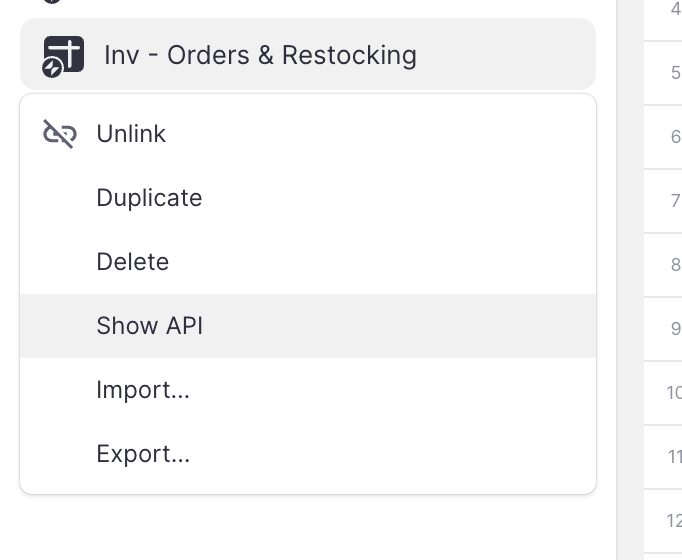The image size is (682, 560).
Task: Click row header 11
Action: pyautogui.click(x=674, y=457)
